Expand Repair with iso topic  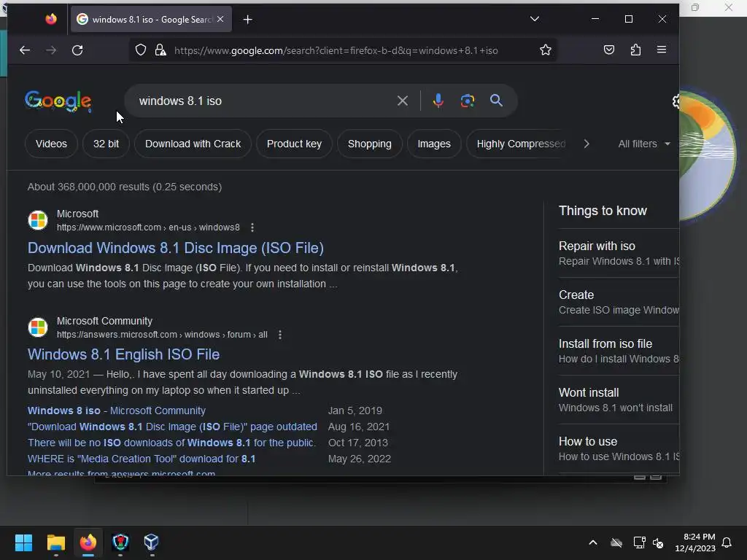tap(619, 253)
